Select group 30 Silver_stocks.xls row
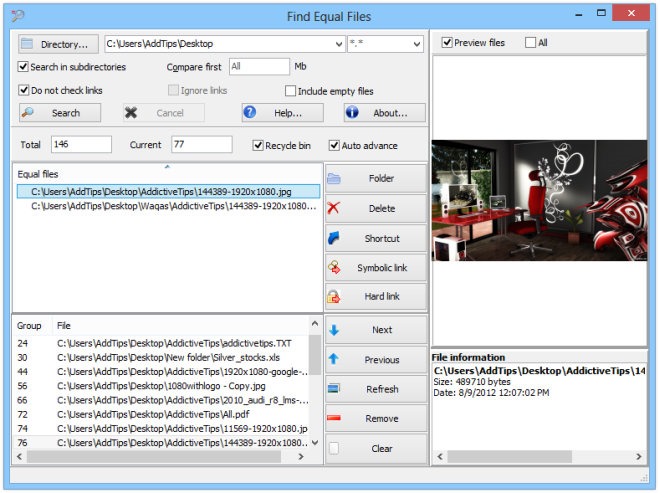Viewport: 660px width, 493px height. tap(162, 357)
